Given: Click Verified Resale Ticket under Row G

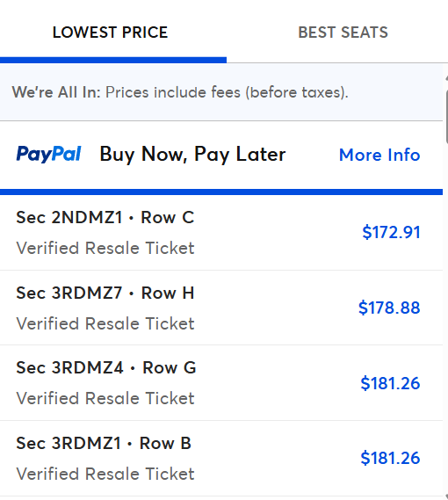Looking at the screenshot, I should [105, 399].
